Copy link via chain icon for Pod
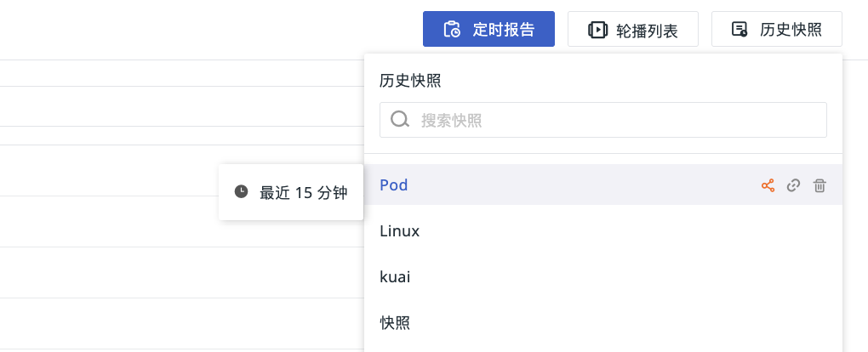The width and height of the screenshot is (868, 352). pos(794,185)
